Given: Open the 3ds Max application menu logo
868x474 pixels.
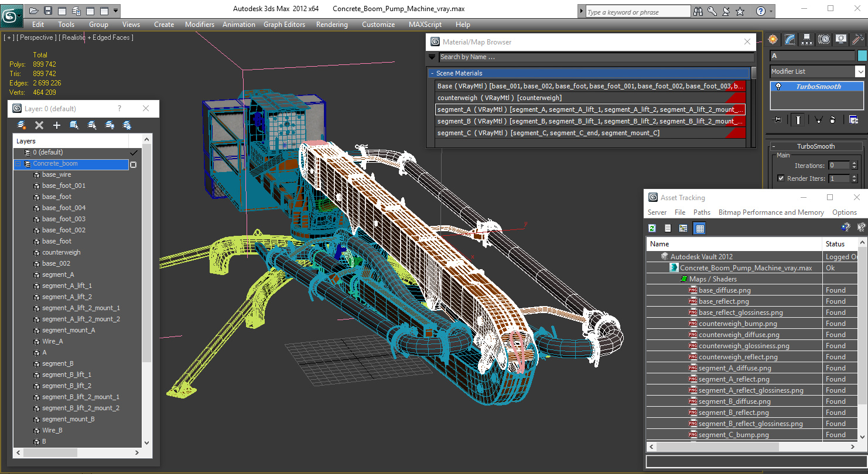Looking at the screenshot, I should [12, 15].
